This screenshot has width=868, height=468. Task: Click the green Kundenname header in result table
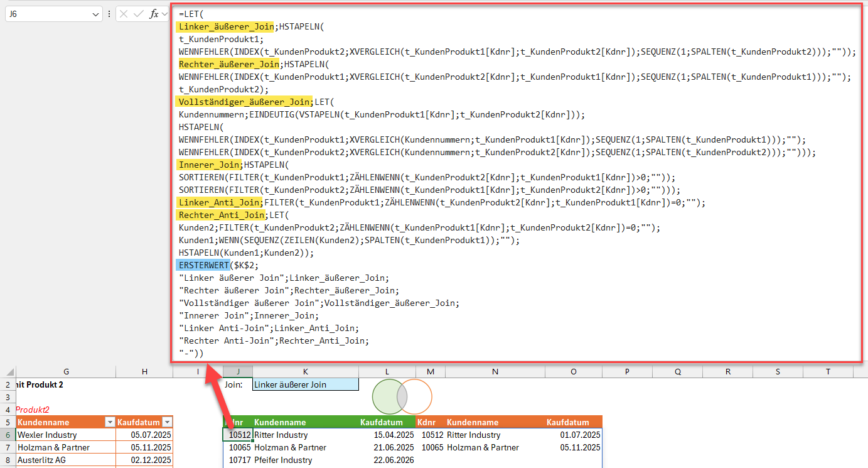click(x=280, y=423)
